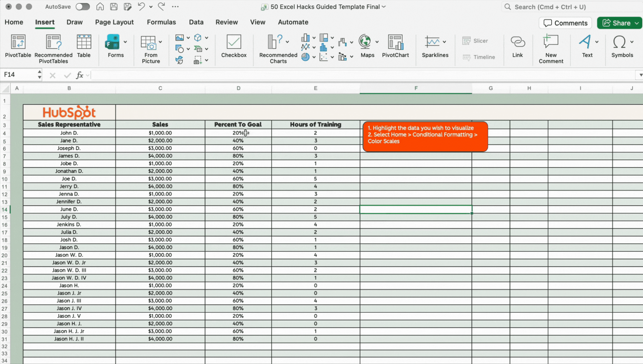Click the Share button
This screenshot has width=643, height=364.
[620, 23]
